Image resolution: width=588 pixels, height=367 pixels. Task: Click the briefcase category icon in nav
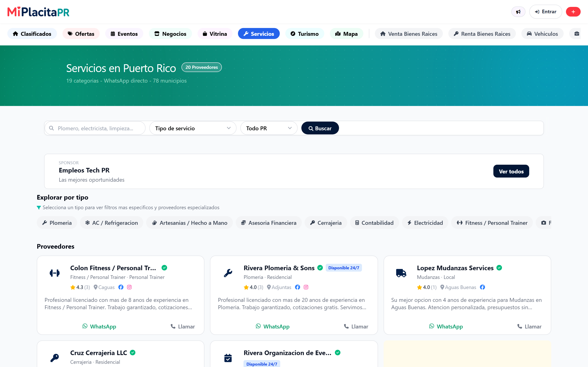click(577, 33)
